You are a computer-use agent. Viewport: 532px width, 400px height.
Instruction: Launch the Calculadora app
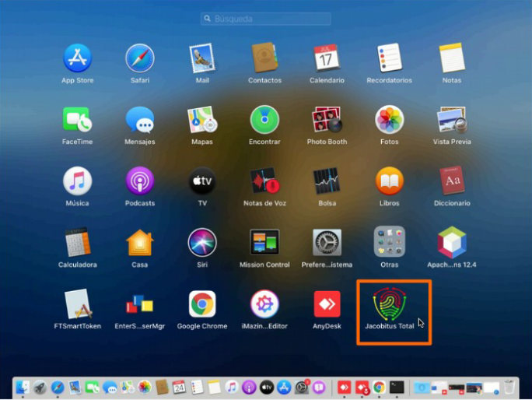coord(78,243)
